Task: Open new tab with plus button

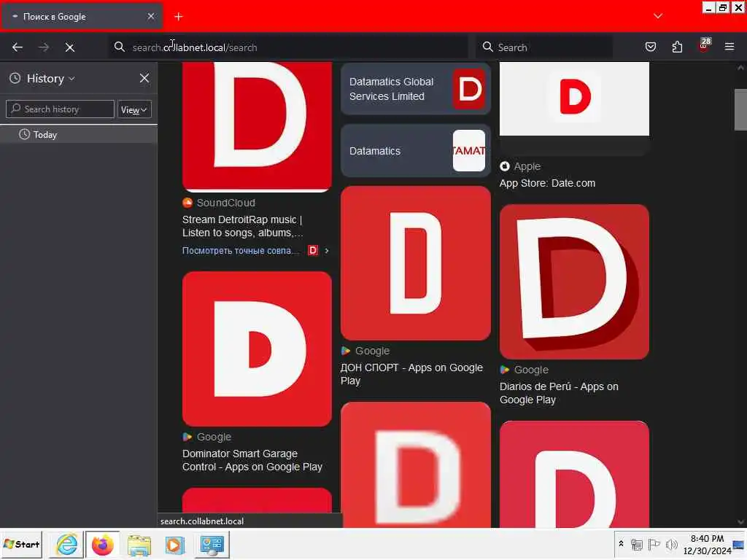Action: (x=179, y=17)
